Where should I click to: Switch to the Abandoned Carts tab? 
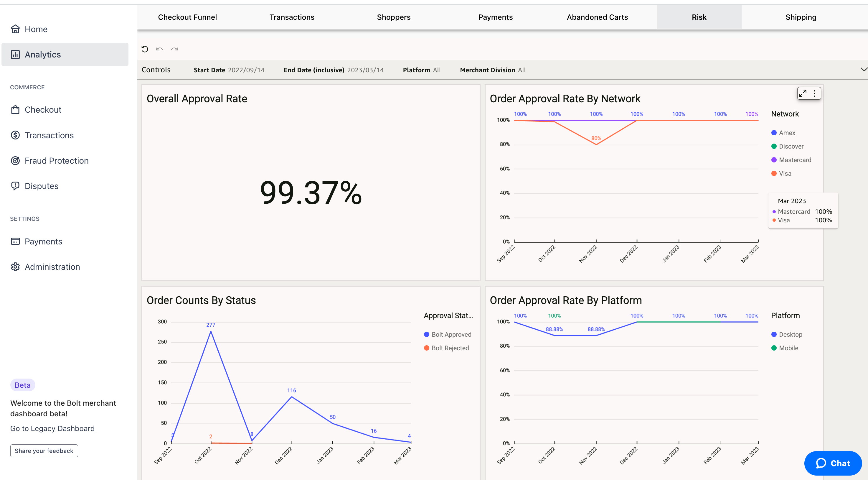pos(597,17)
